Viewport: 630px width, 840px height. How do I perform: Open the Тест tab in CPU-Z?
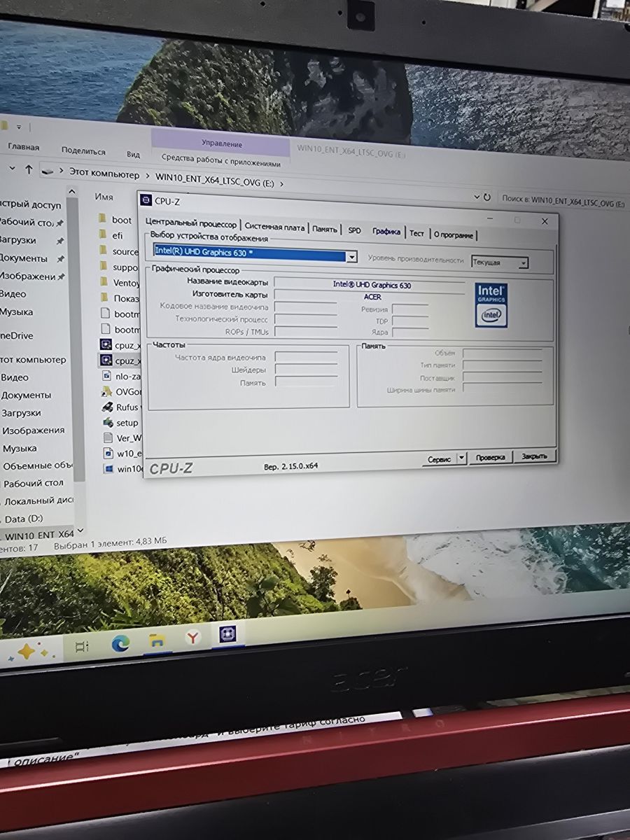[x=416, y=233]
